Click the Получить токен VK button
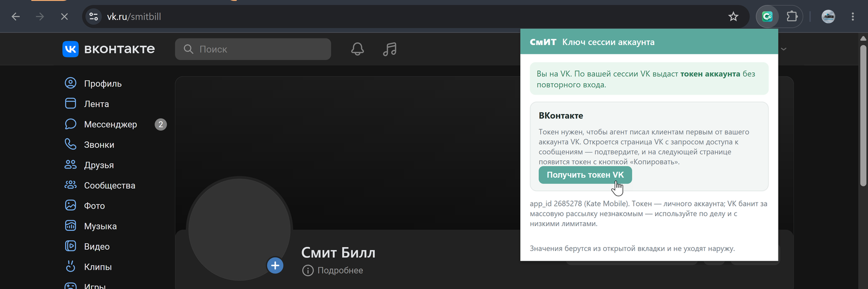Viewport: 868px width, 289px height. coord(585,175)
